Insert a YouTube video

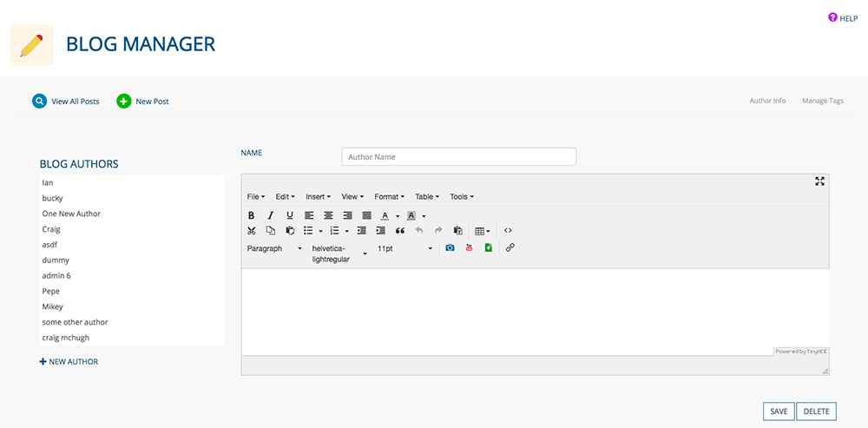pyautogui.click(x=470, y=248)
